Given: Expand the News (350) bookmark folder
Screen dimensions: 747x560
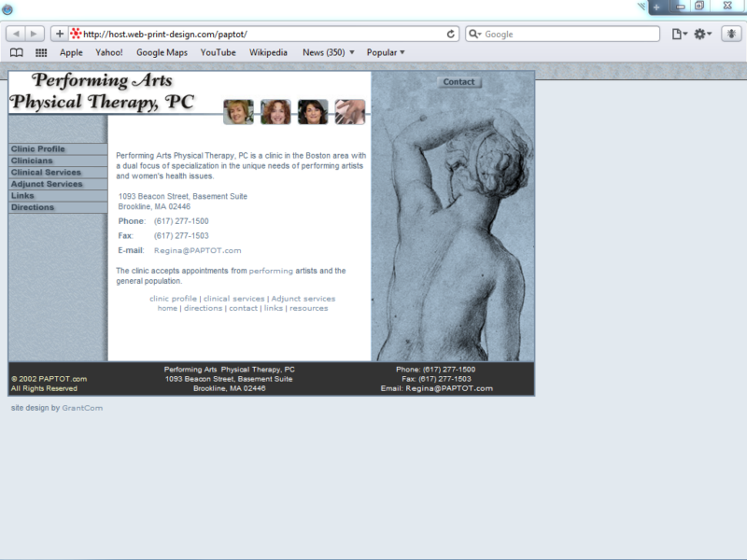Looking at the screenshot, I should pos(329,52).
